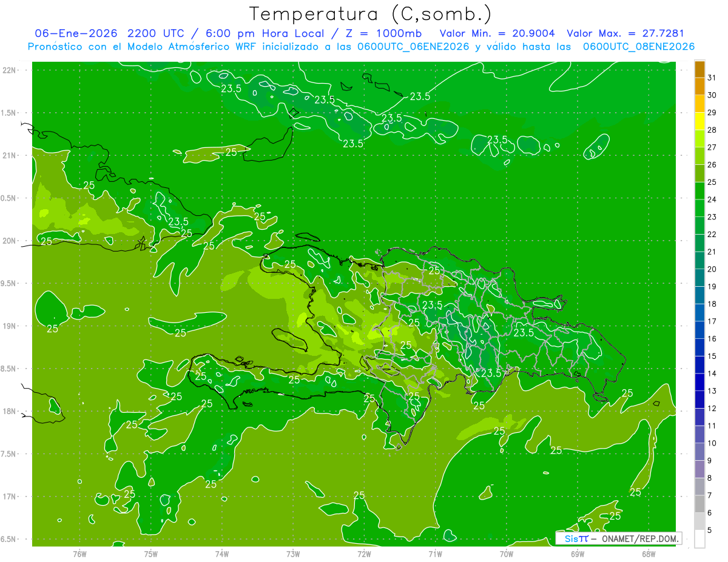728x562 pixels.
Task: Click legend value "26"
Action: [x=712, y=165]
